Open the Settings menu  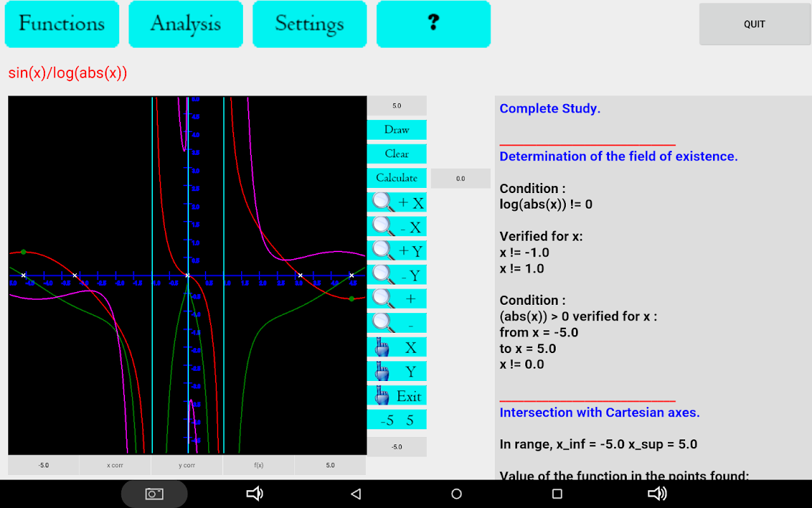click(310, 24)
